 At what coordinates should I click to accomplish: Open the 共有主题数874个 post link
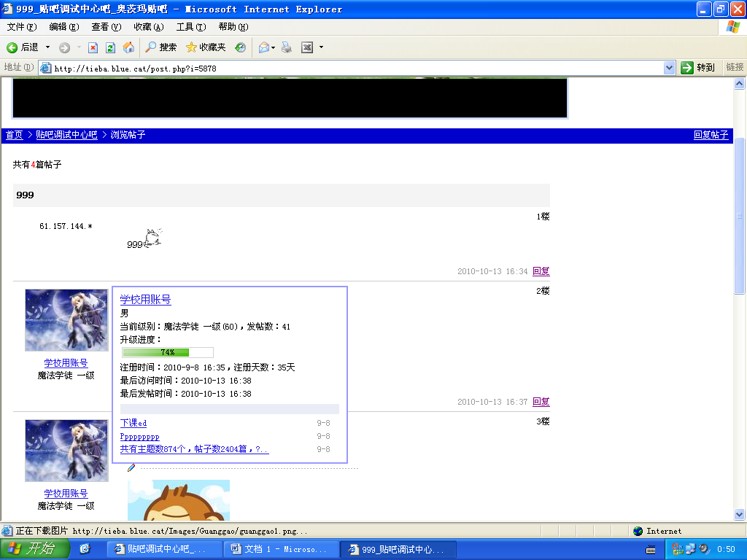(194, 449)
